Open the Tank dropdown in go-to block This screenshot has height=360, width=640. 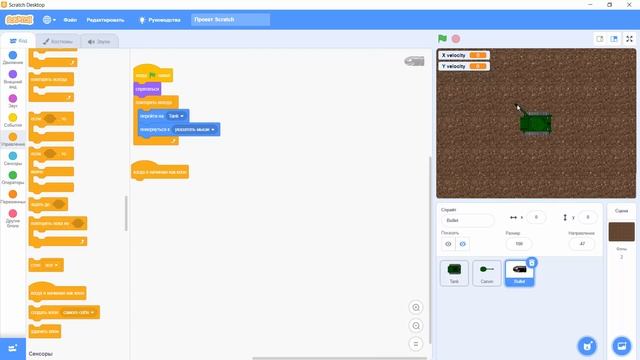click(x=177, y=116)
